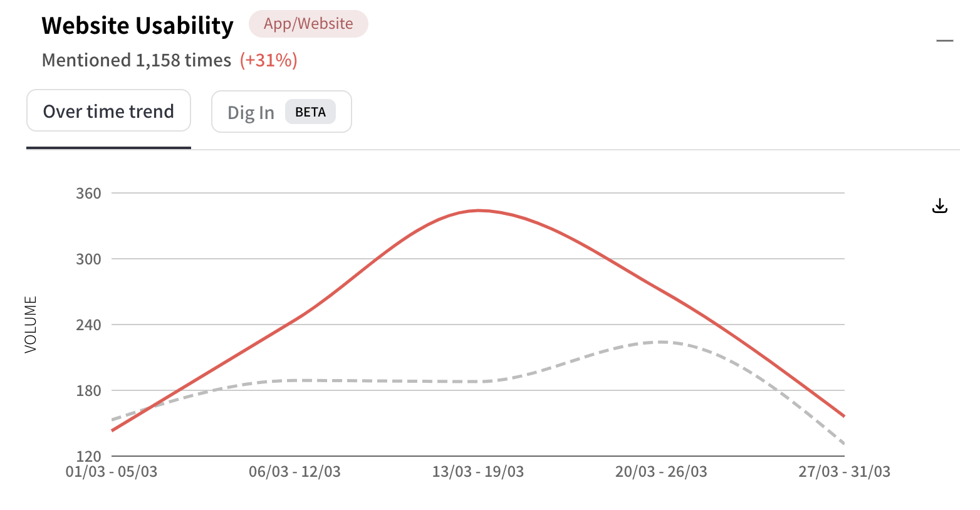Click the 27/03 - 31/03 date label
This screenshot has height=510, width=980.
[x=845, y=472]
